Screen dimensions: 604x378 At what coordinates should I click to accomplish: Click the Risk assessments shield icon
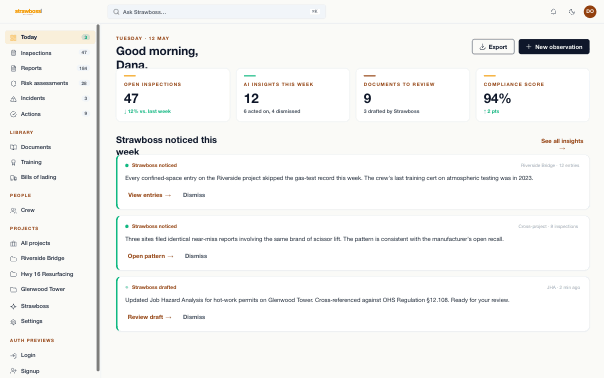pyautogui.click(x=13, y=83)
